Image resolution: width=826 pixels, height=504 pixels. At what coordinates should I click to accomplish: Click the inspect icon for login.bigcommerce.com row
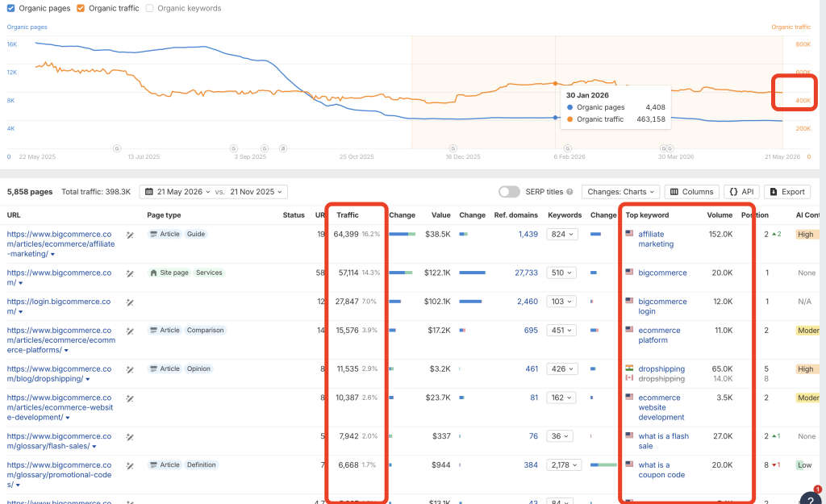130,302
